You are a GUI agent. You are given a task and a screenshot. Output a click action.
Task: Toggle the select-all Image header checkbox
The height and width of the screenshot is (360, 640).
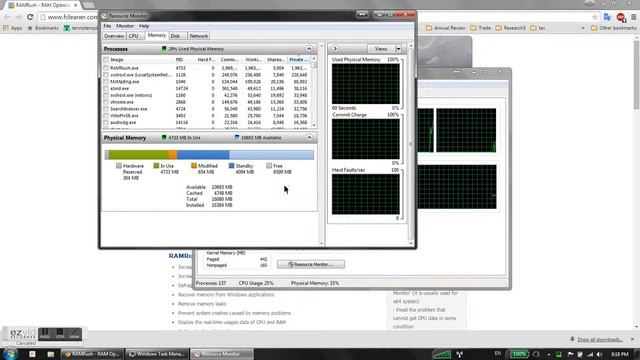click(106, 60)
